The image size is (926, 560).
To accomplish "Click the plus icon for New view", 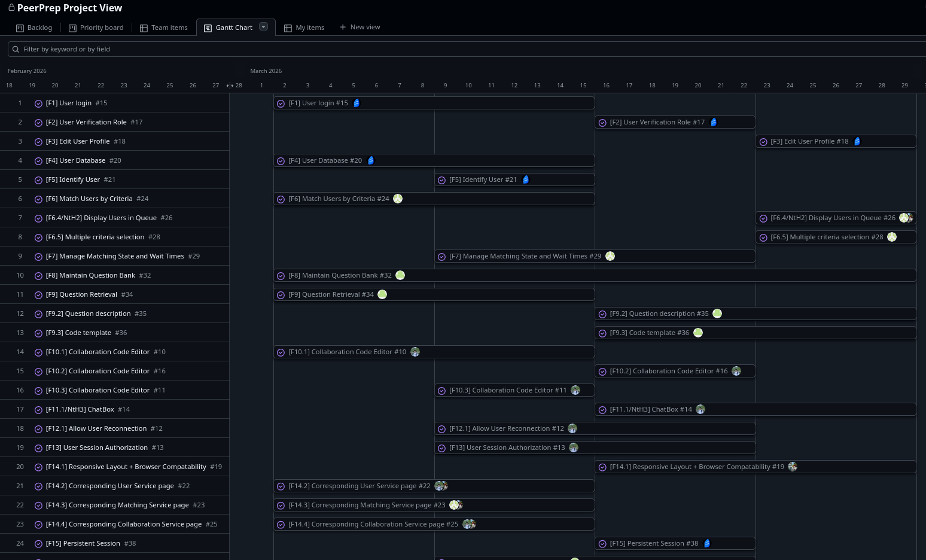I will [x=343, y=27].
